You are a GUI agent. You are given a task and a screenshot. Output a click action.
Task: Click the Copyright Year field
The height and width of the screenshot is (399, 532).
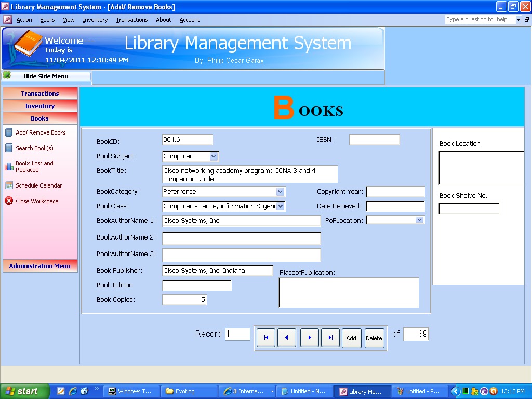395,192
